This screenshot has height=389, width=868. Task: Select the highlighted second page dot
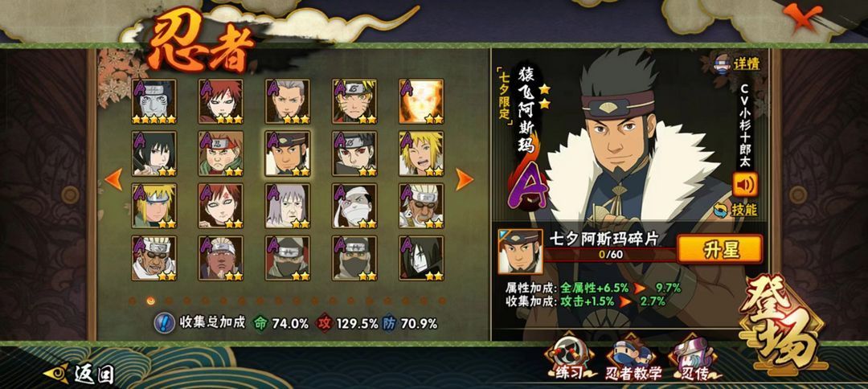click(x=150, y=301)
